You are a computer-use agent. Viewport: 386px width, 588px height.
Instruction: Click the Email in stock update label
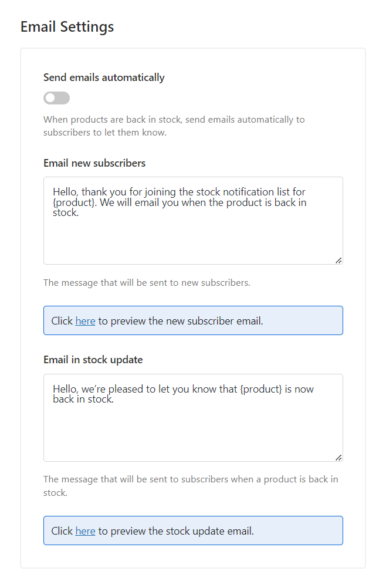click(x=93, y=360)
